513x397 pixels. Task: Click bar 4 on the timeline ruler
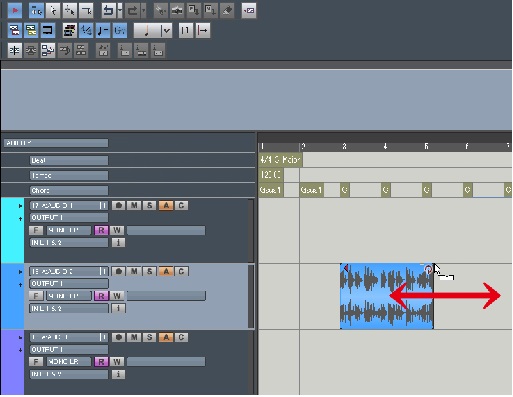385,146
